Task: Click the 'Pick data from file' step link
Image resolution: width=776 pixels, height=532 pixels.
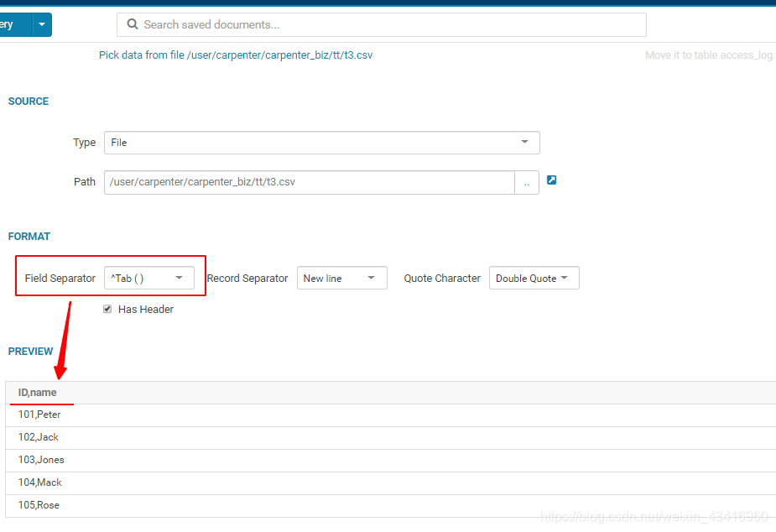Action: (x=236, y=55)
